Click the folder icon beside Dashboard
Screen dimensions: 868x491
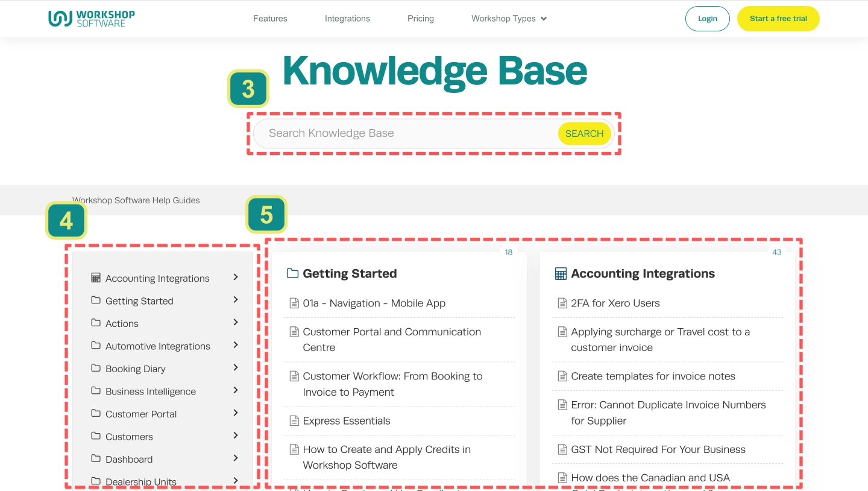click(x=96, y=458)
